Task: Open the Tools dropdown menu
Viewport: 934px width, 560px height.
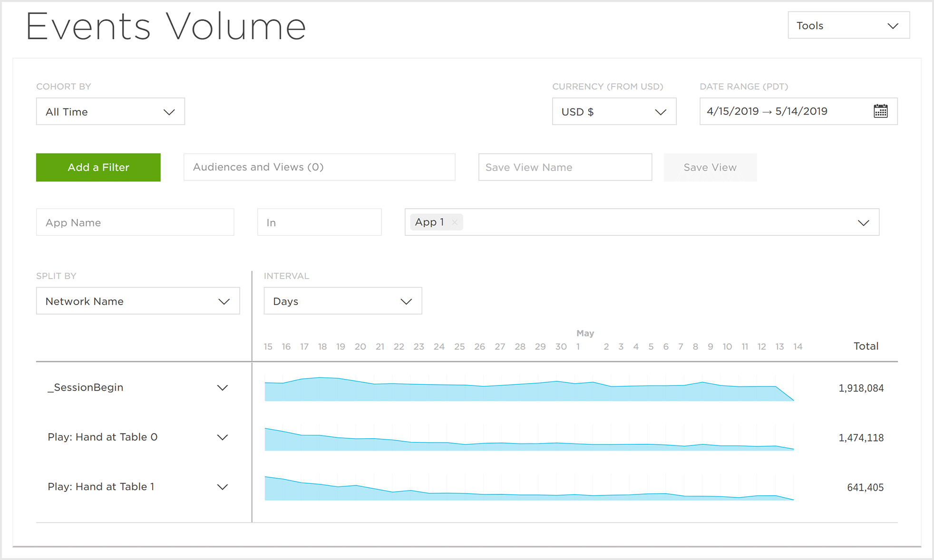Action: 848,26
